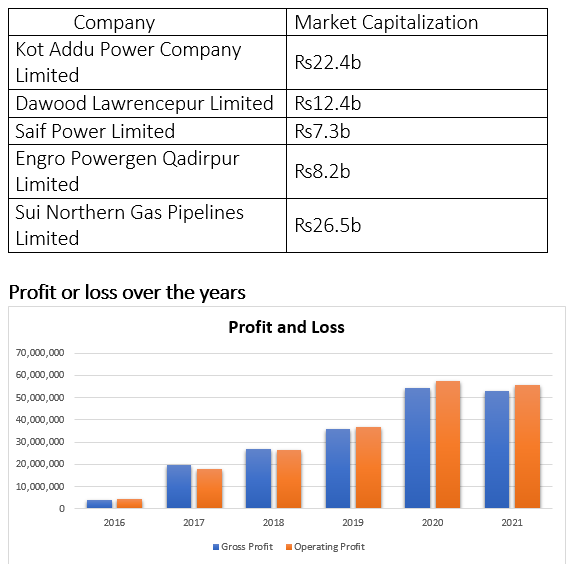This screenshot has height=576, width=580.
Task: Click the Profit or loss over the years heading
Action: coord(127,292)
